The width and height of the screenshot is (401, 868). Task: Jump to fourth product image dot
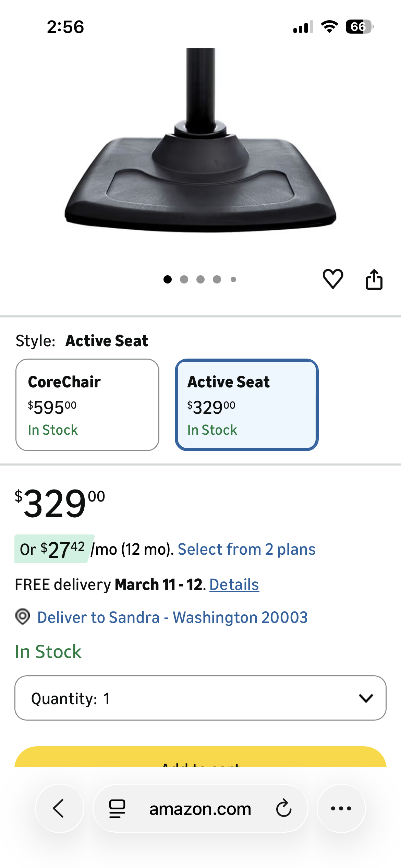pos(217,279)
